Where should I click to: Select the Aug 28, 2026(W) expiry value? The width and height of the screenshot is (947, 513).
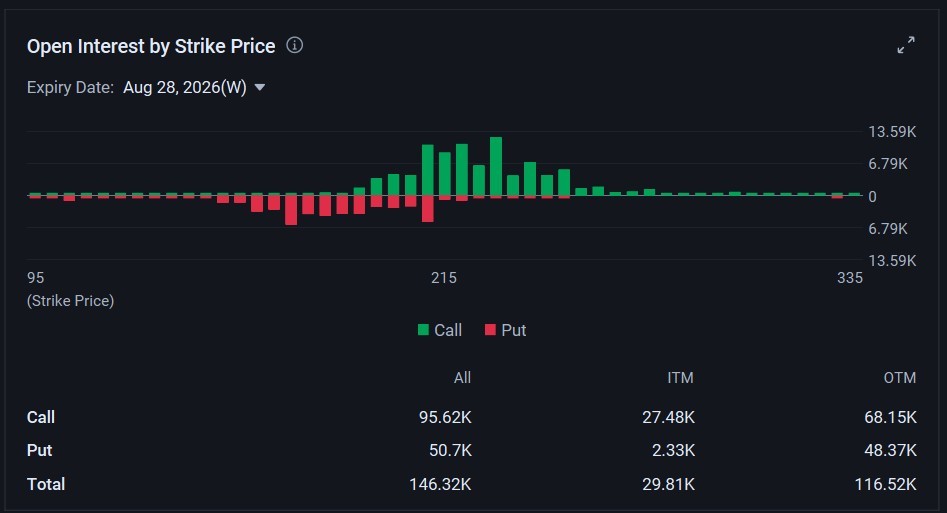(185, 88)
